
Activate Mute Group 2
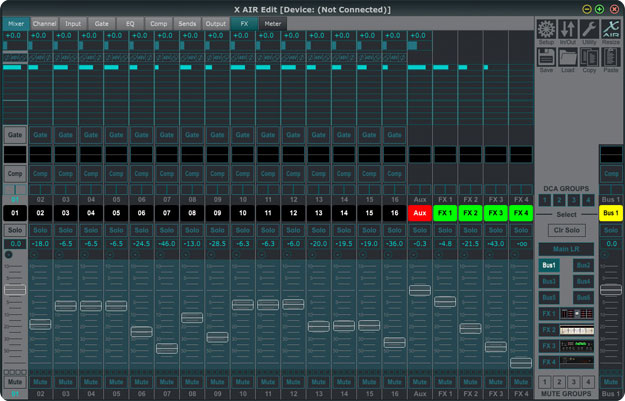click(x=559, y=382)
